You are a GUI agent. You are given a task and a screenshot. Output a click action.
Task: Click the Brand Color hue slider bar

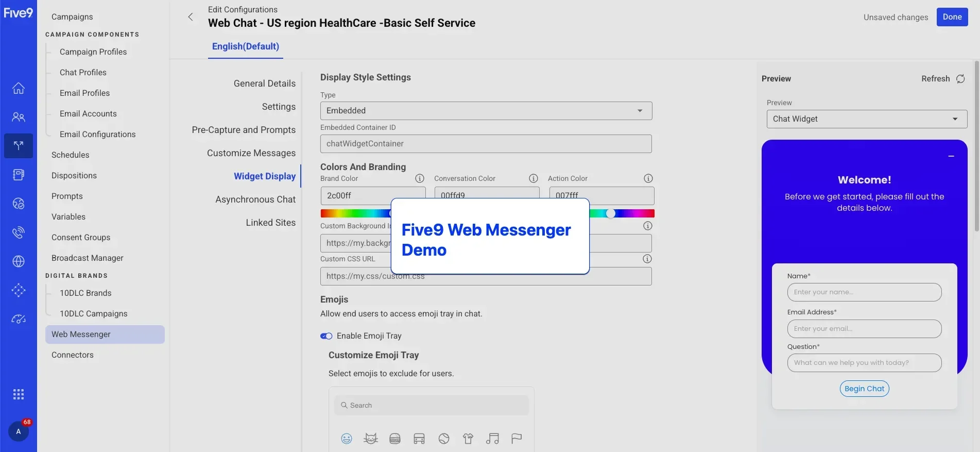[355, 213]
